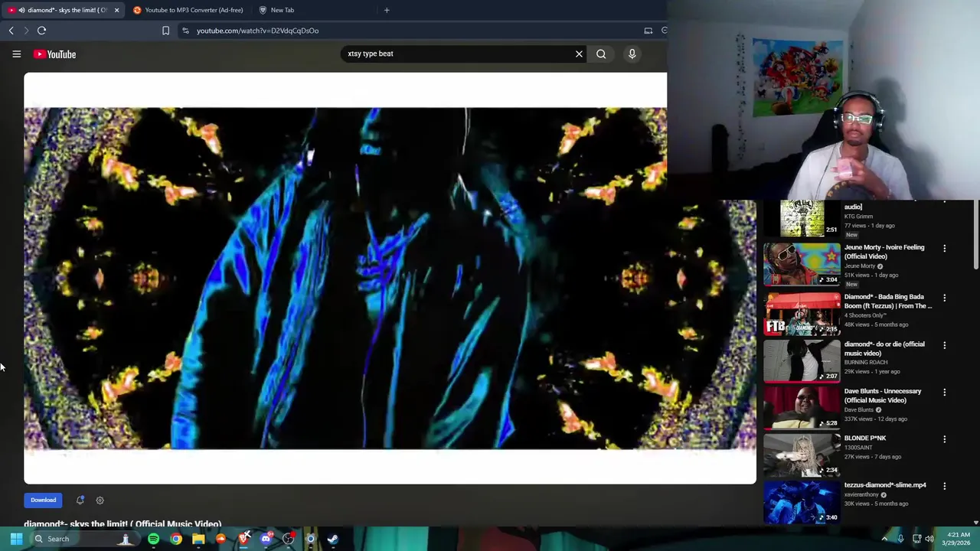Open the cast/screen icon in address bar
The image size is (980, 551).
648,31
